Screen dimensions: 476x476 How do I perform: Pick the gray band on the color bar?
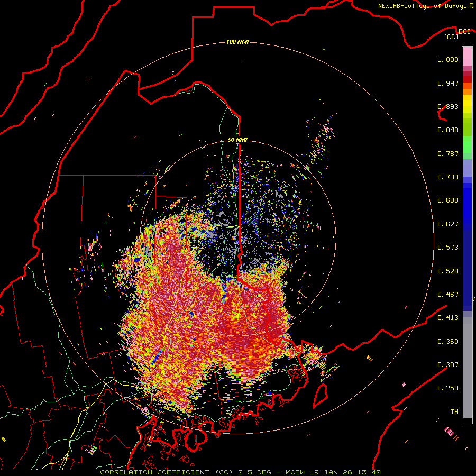tap(467, 368)
